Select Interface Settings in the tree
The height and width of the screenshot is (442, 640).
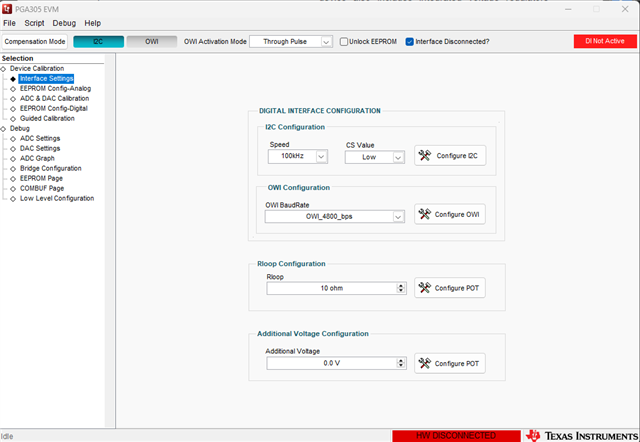click(x=47, y=78)
